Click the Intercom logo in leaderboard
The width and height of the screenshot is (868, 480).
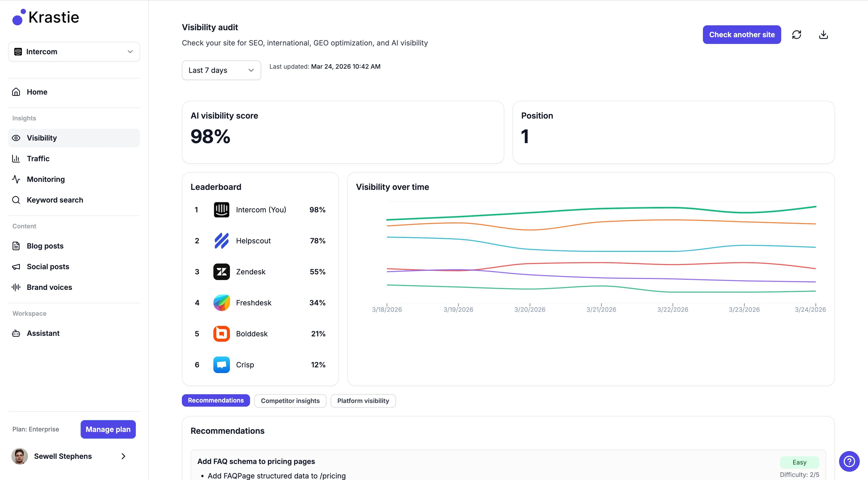tap(221, 210)
